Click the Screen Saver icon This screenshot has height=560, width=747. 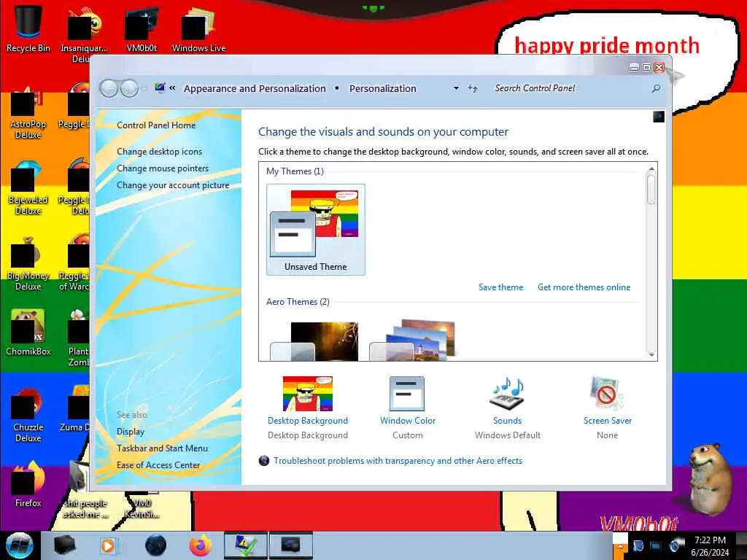point(606,394)
